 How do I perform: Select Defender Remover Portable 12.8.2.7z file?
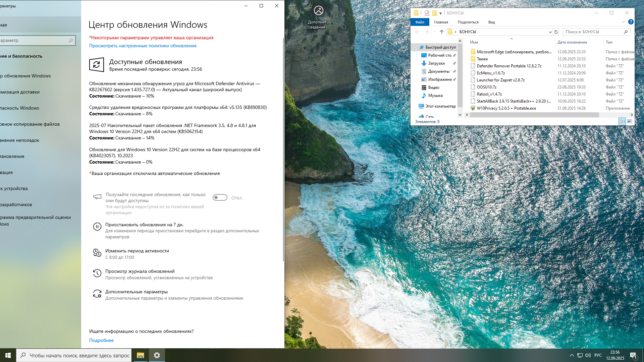click(509, 66)
